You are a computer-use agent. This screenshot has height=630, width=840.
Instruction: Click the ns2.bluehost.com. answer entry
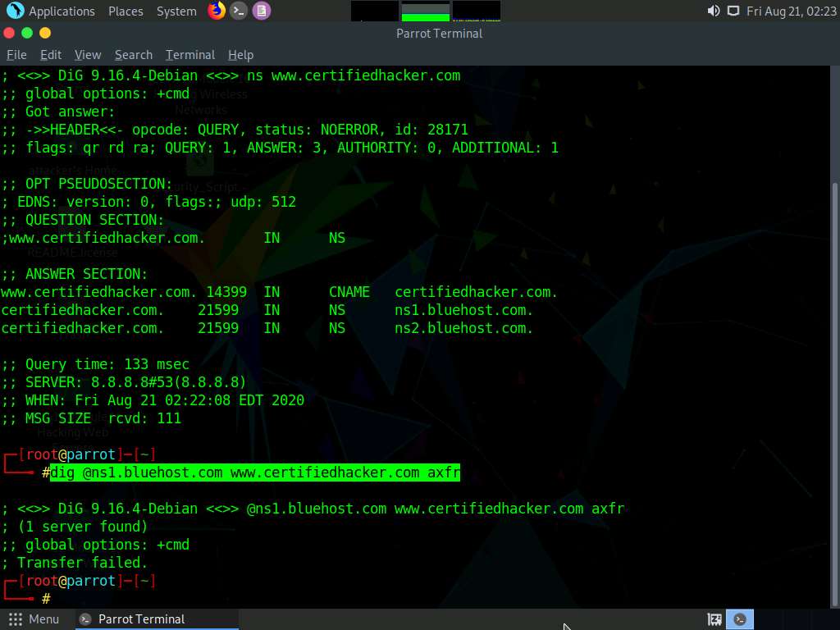tap(464, 328)
